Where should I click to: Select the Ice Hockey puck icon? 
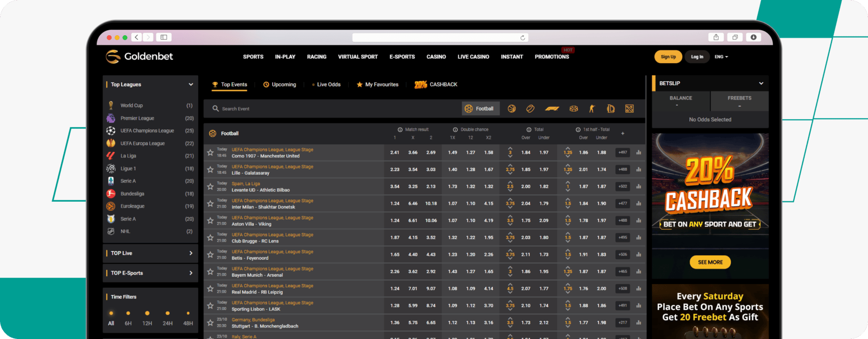tap(574, 109)
